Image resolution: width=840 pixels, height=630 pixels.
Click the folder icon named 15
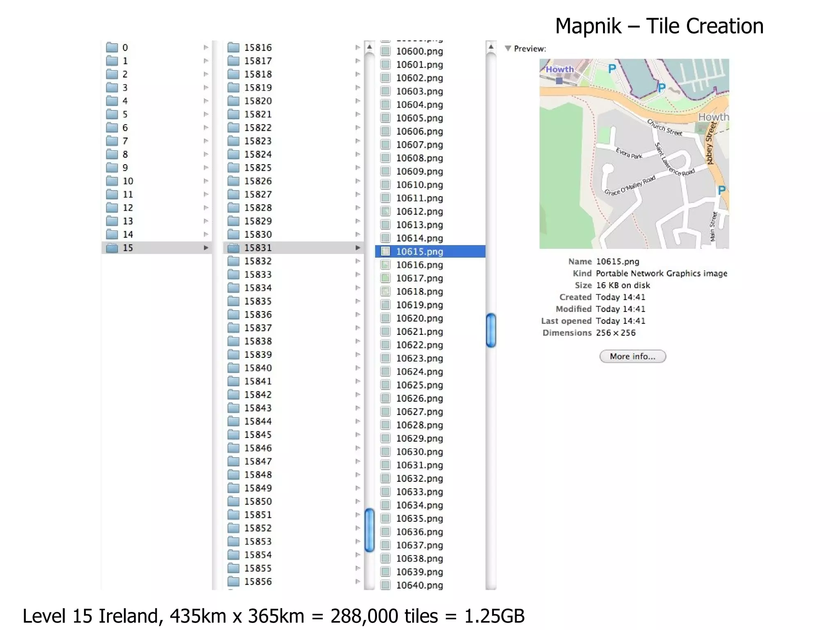112,248
